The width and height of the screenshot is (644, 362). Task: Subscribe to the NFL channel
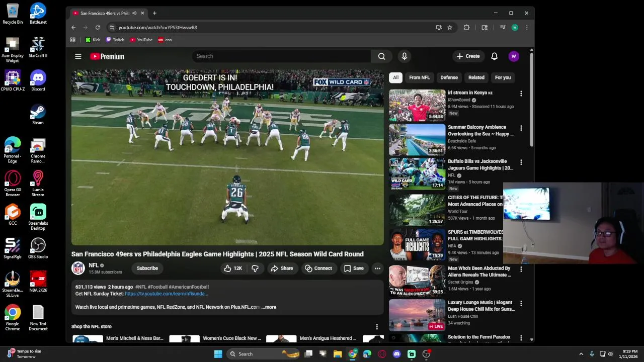tap(147, 268)
